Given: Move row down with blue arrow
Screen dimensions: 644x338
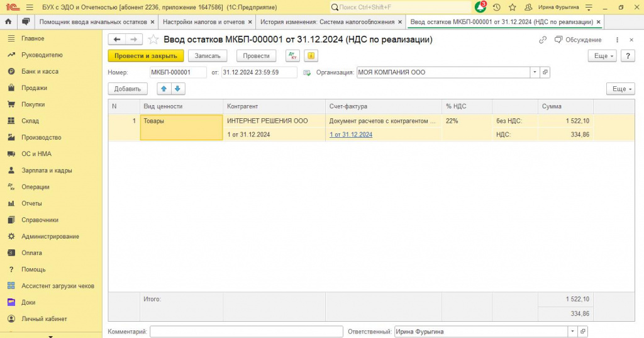Looking at the screenshot, I should (x=178, y=89).
